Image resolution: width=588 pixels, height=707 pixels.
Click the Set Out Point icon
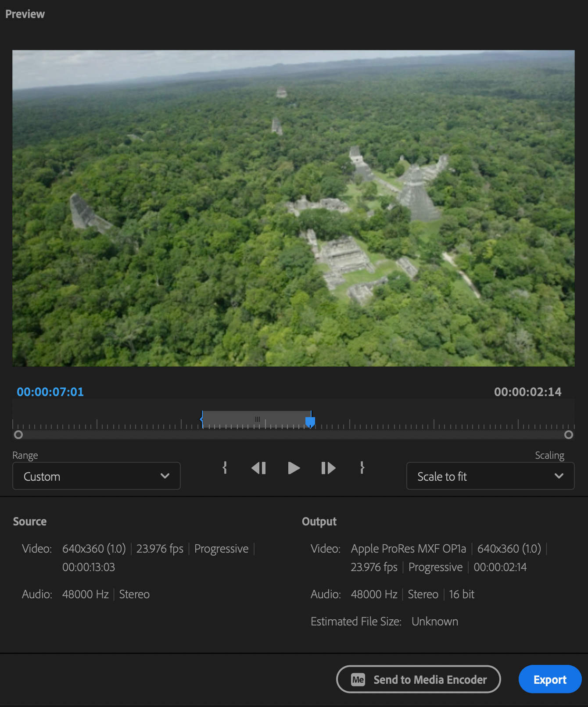tap(362, 468)
